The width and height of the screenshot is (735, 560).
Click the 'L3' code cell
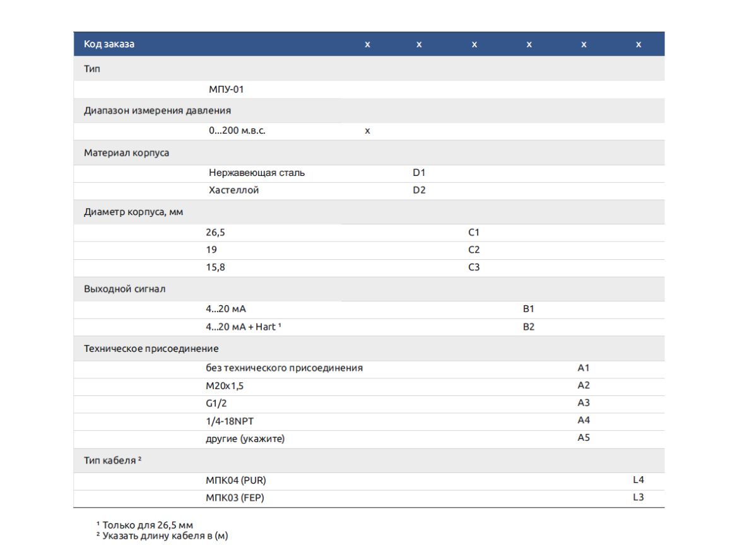click(x=638, y=497)
